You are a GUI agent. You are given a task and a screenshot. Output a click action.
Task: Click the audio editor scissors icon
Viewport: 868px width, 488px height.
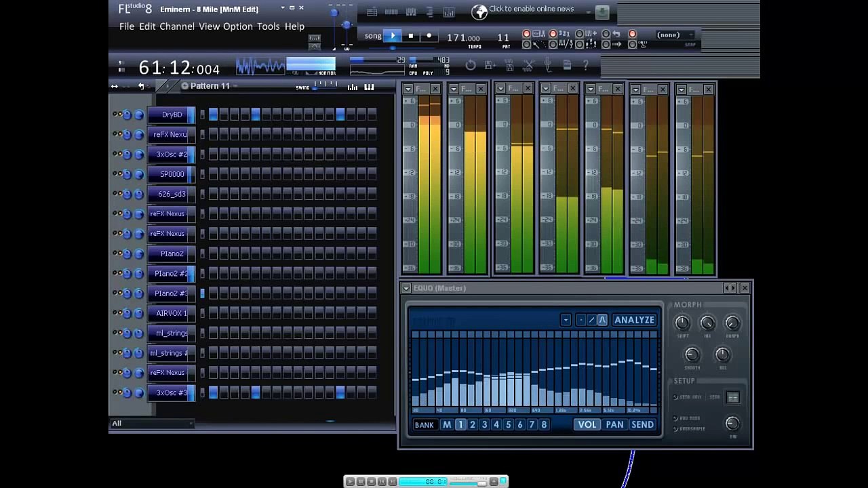coord(528,65)
